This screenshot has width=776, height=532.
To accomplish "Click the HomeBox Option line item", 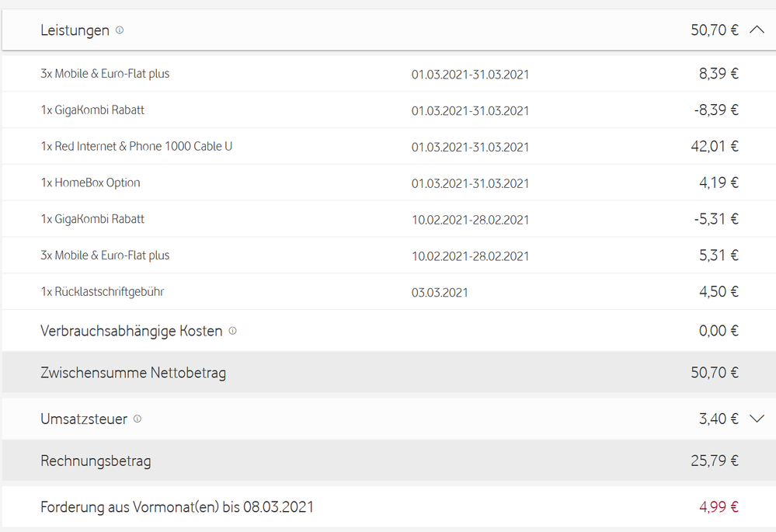I will click(90, 183).
